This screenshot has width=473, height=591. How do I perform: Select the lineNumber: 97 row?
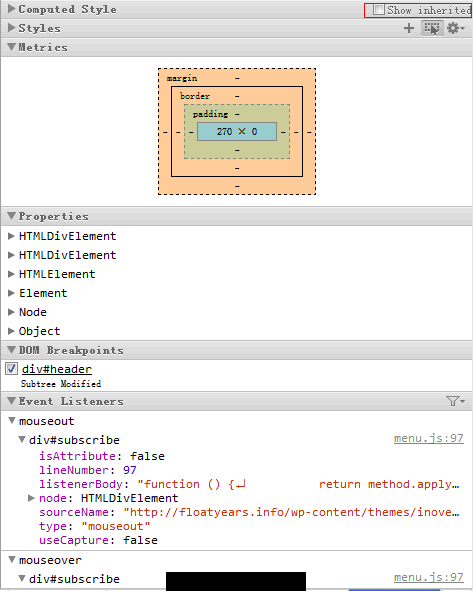click(88, 470)
